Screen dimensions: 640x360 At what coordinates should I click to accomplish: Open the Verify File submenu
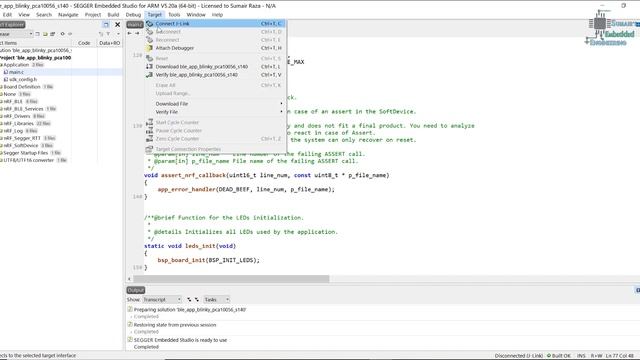tap(215, 112)
